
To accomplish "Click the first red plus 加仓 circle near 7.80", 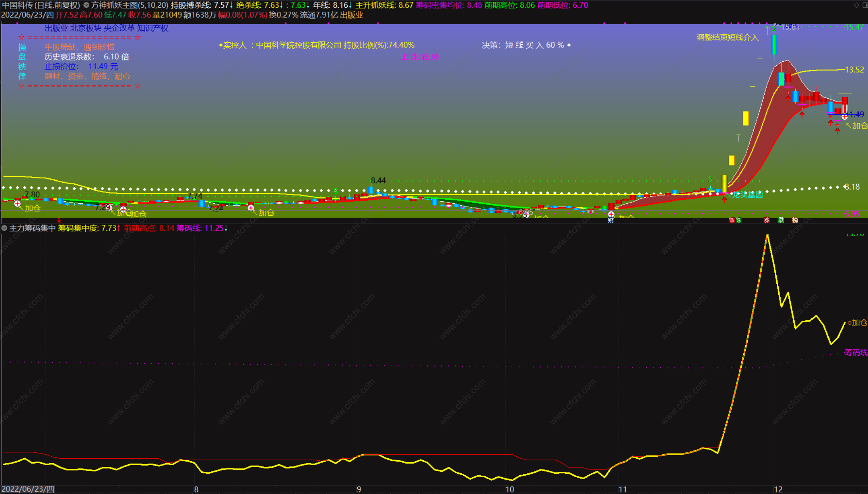I will (x=17, y=204).
